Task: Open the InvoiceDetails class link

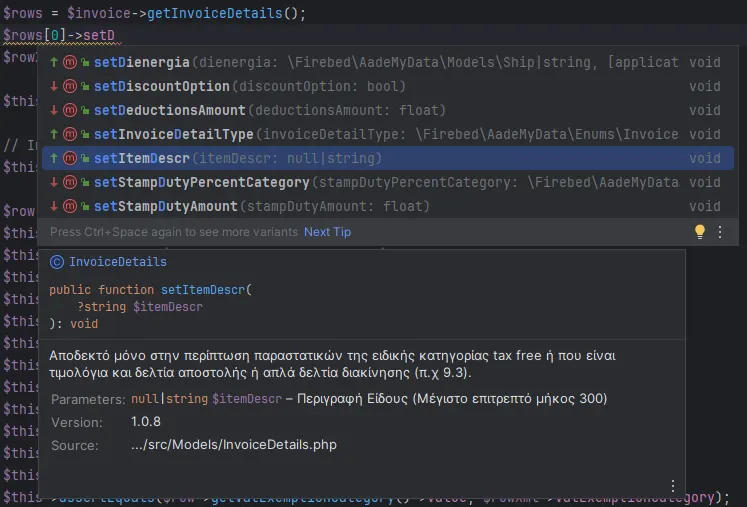Action: click(x=118, y=262)
